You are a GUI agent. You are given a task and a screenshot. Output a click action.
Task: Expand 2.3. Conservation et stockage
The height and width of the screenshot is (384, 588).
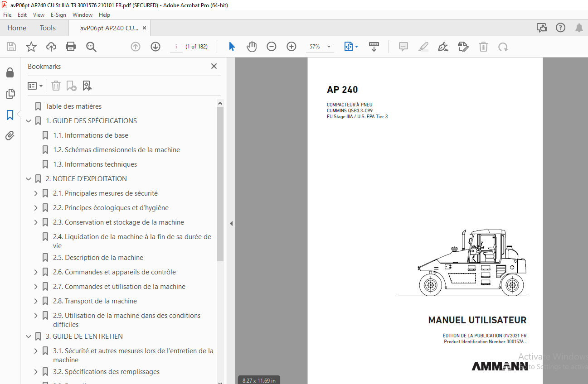[x=36, y=222]
